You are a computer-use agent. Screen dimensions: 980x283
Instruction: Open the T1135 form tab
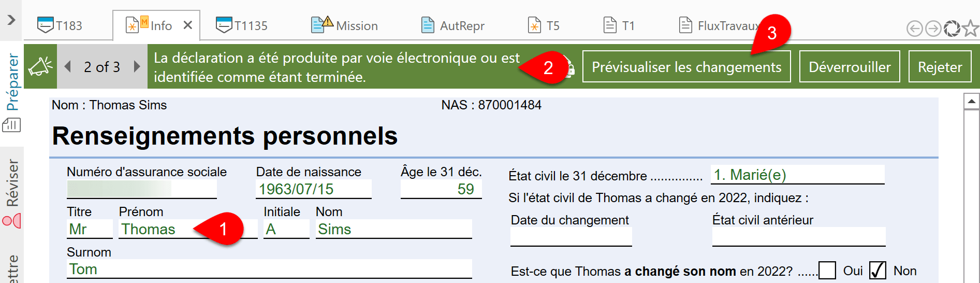(x=242, y=25)
